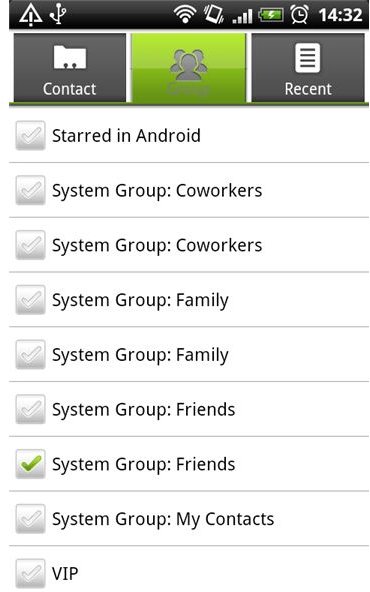Image resolution: width=370 pixels, height=592 pixels.
Task: Tap the USB connection status icon
Action: pyautogui.click(x=58, y=14)
